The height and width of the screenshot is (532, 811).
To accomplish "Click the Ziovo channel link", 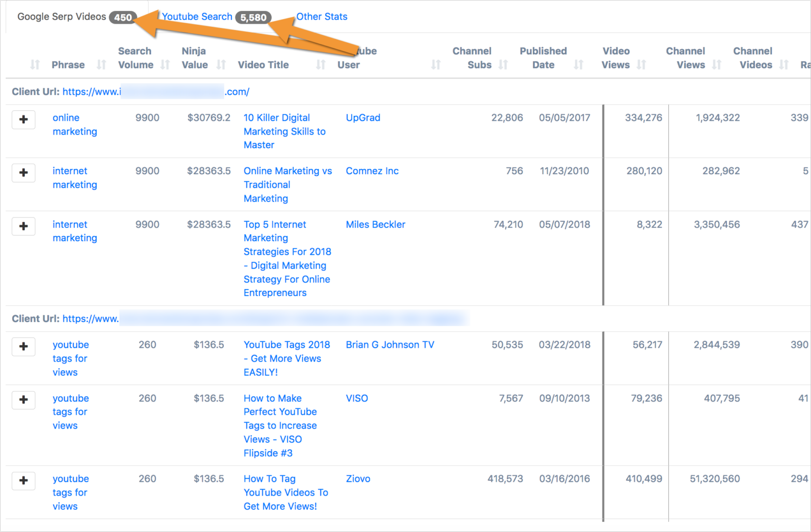I will (358, 479).
